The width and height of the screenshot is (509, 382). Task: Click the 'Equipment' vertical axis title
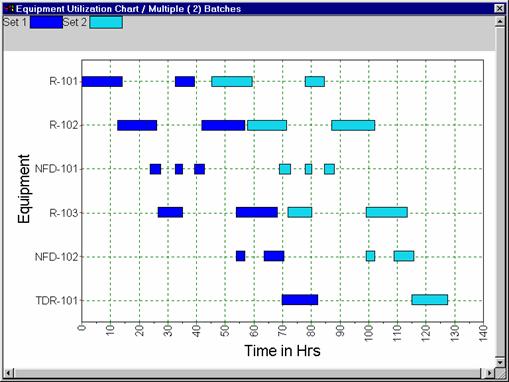pyautogui.click(x=24, y=189)
